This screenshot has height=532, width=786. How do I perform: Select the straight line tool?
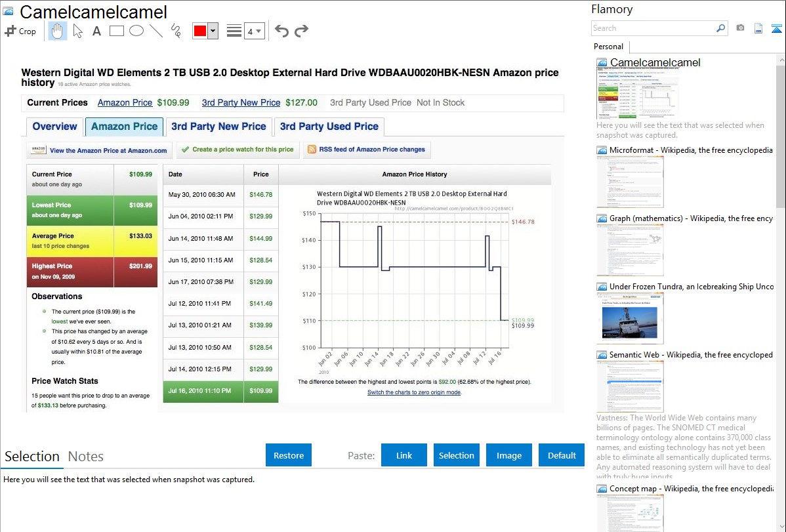(x=156, y=31)
